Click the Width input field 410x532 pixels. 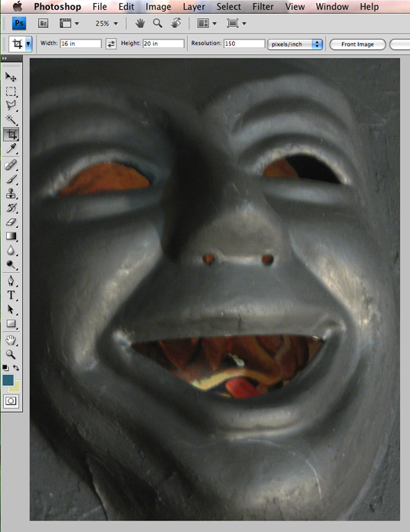click(x=81, y=43)
